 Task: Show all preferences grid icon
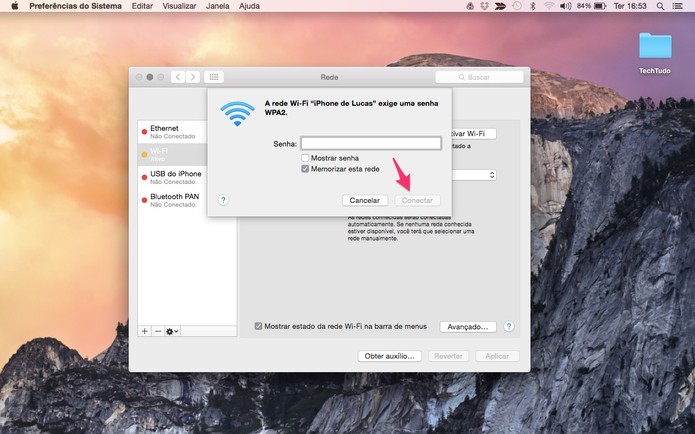pyautogui.click(x=214, y=77)
